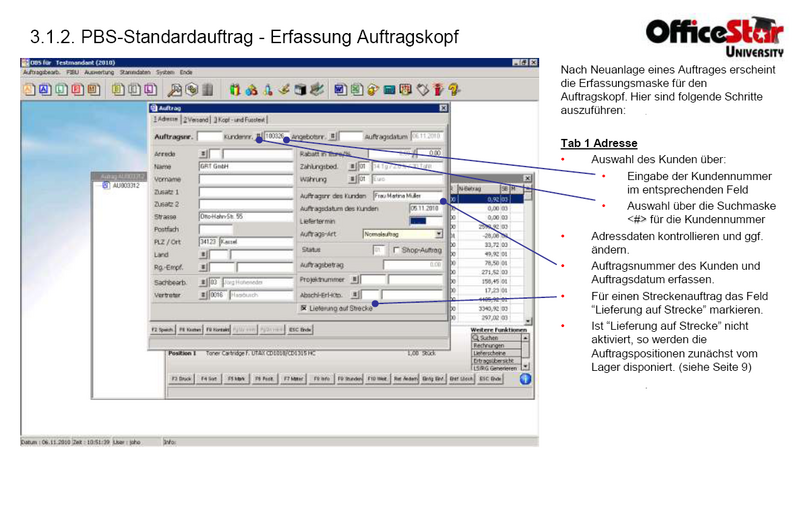
Task: Open the Word document toolbar icon
Action: pyautogui.click(x=340, y=90)
